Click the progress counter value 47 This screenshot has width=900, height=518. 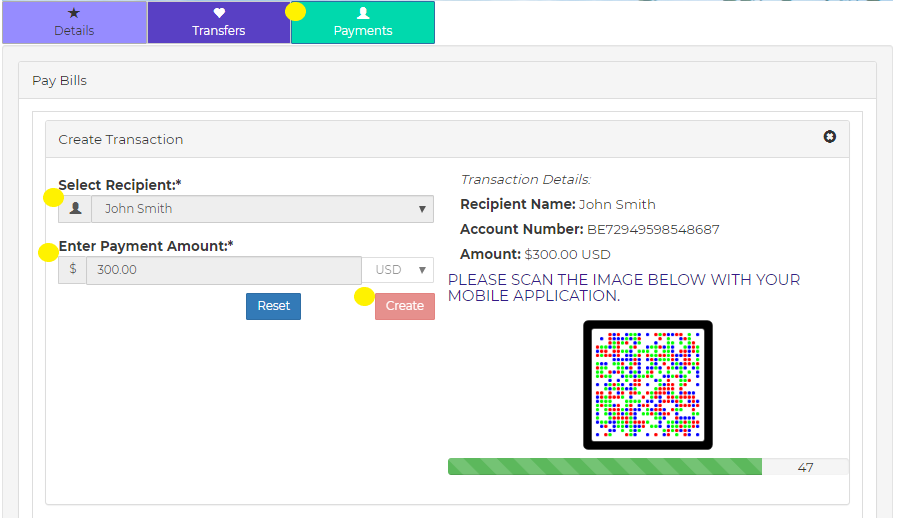[805, 467]
